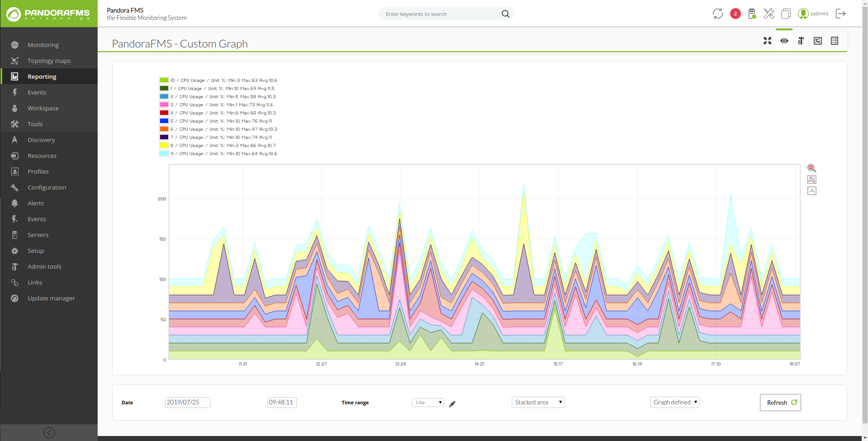This screenshot has height=441, width=868.
Task: Click the server status icon in header
Action: [x=752, y=14]
